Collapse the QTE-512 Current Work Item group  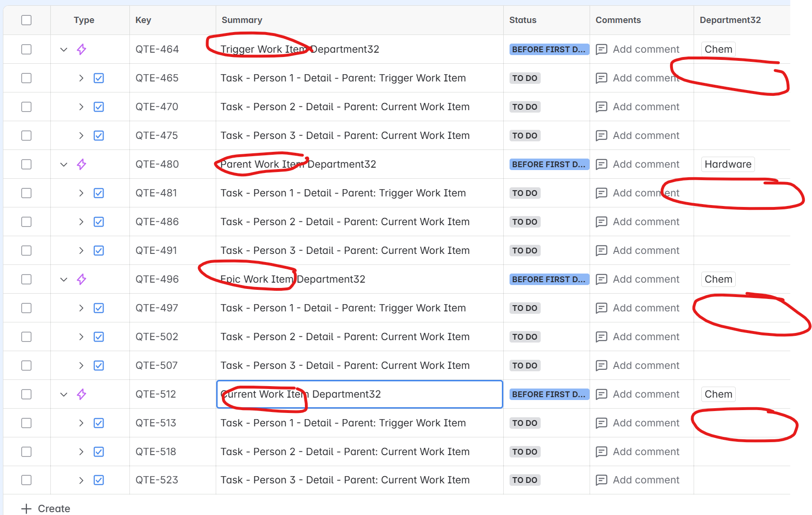point(64,394)
